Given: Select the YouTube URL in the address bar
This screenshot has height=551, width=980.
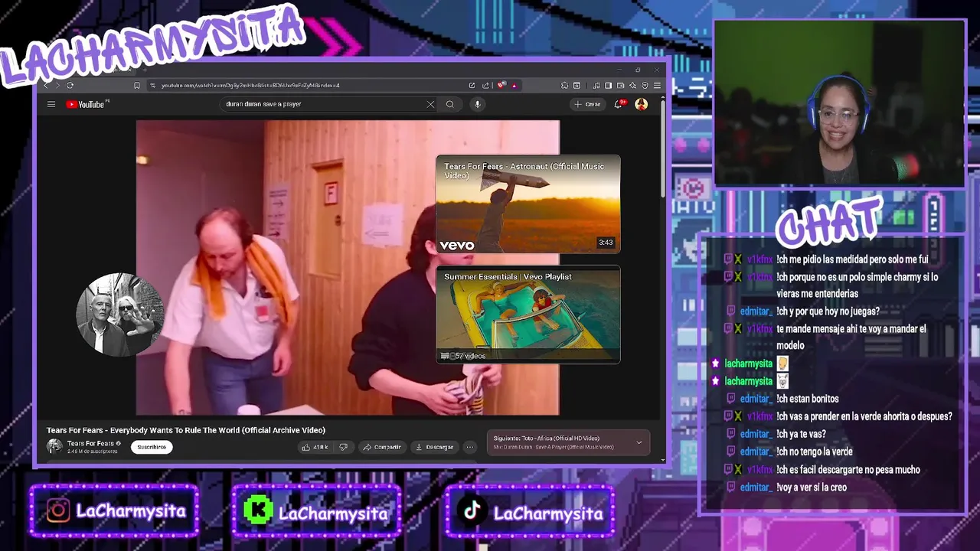Looking at the screenshot, I should pyautogui.click(x=251, y=86).
